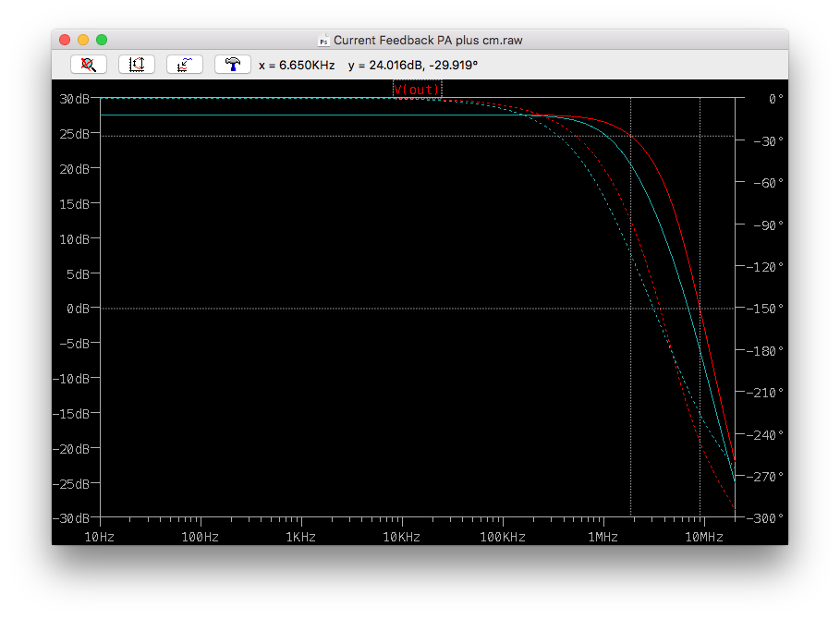Click the '25dB' magnitude axis label
Screen dimensions: 840x619
(75, 134)
